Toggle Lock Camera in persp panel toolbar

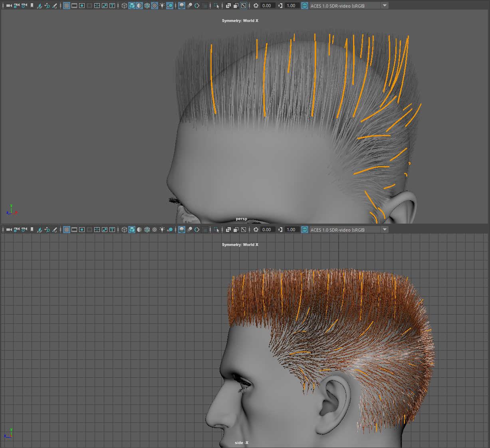point(17,6)
